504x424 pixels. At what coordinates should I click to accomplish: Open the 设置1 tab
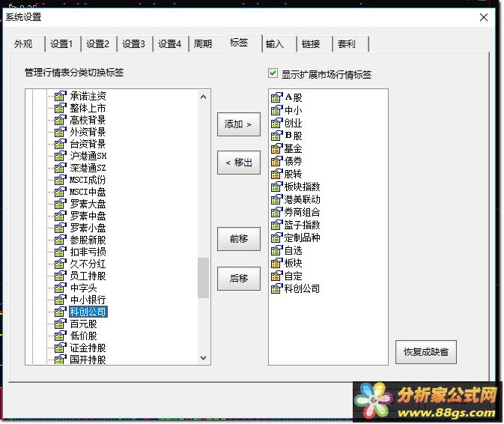point(61,43)
